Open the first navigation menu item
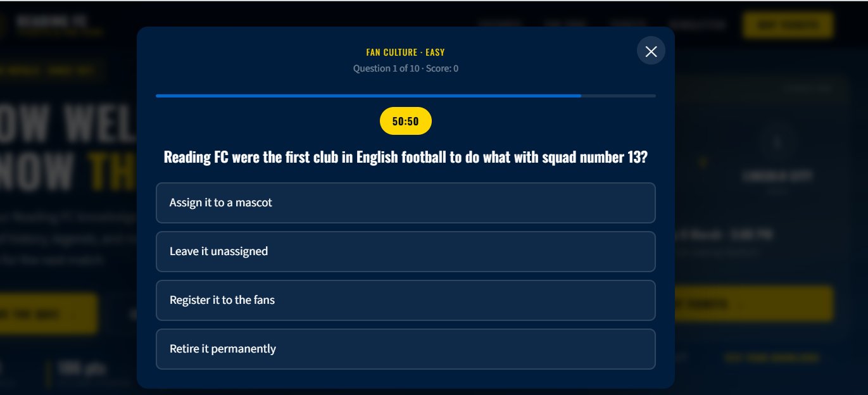The image size is (868, 395). [500, 24]
